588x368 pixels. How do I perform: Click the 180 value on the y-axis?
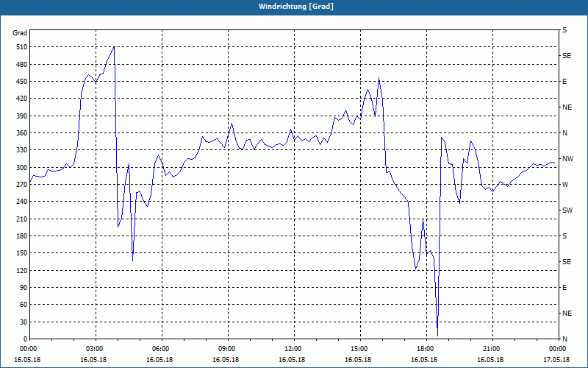(21, 236)
